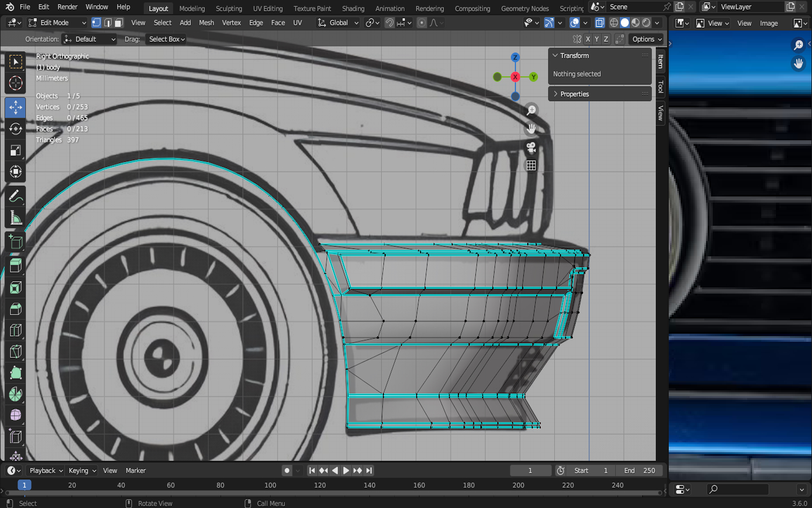Screen dimensions: 812x508
Task: Toggle camera view in viewport
Action: [x=531, y=147]
